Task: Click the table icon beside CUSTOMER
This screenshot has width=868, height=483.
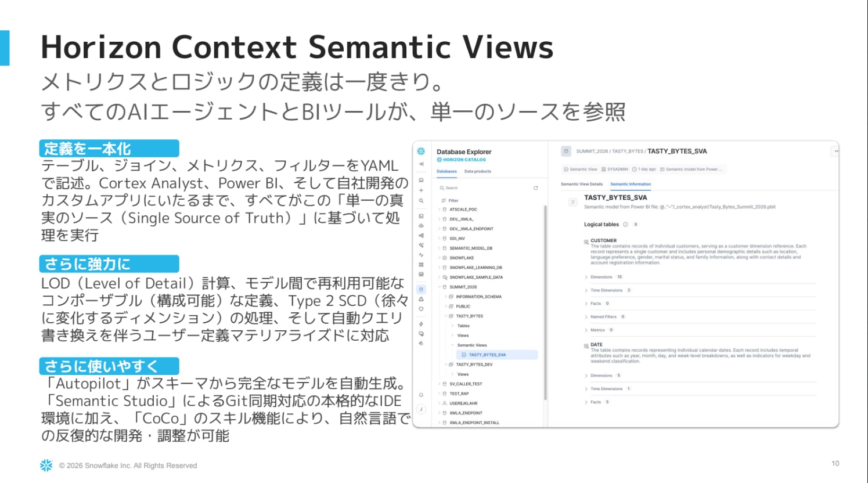Action: pos(586,242)
